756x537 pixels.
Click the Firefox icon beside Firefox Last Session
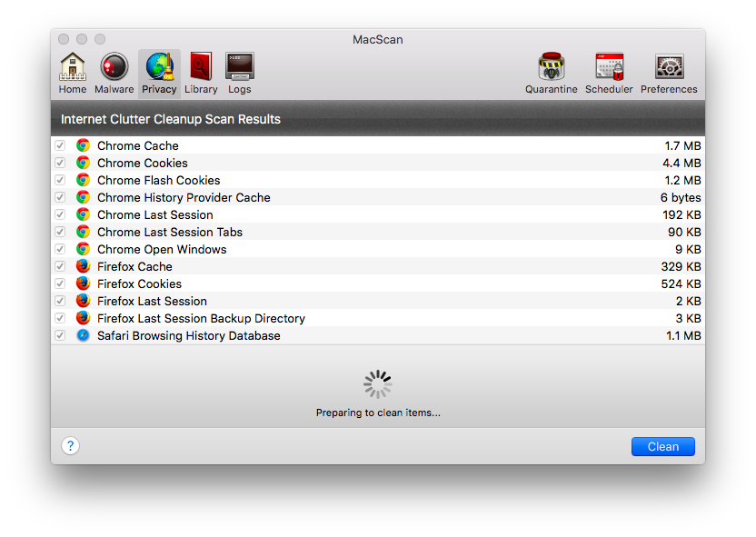[83, 301]
